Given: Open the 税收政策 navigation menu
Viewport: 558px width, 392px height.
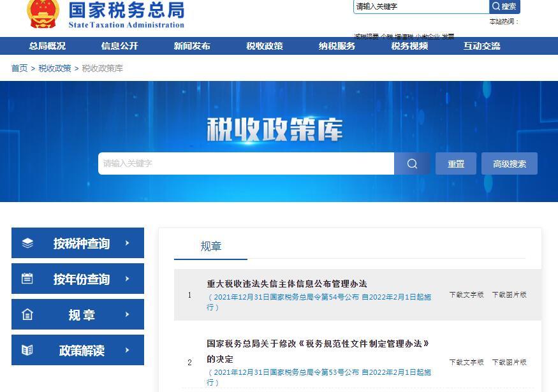Looking at the screenshot, I should pyautogui.click(x=265, y=46).
